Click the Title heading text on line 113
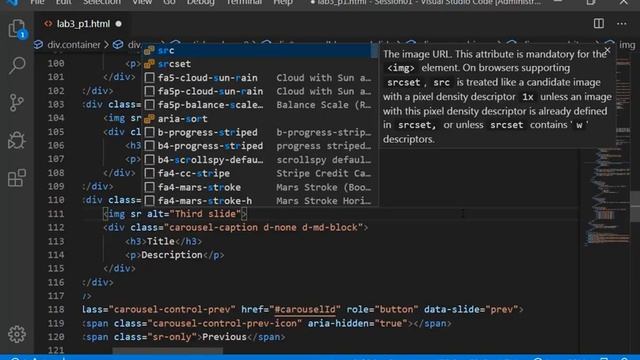The height and width of the screenshot is (360, 640). point(160,241)
